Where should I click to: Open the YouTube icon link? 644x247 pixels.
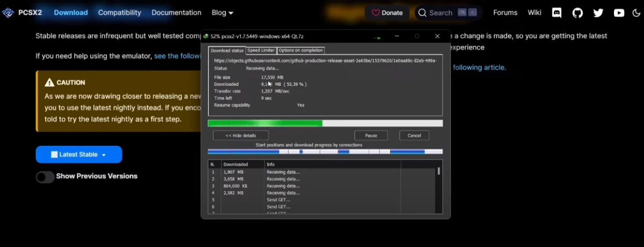(x=619, y=13)
